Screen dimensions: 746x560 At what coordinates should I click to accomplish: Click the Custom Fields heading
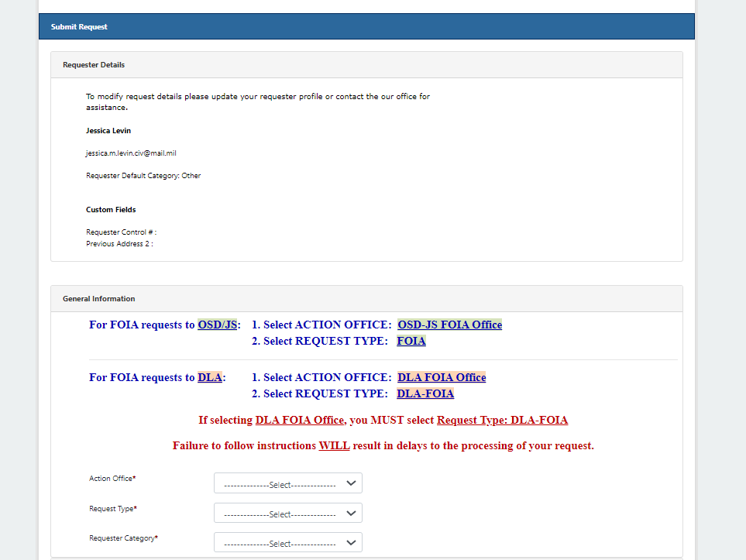111,210
